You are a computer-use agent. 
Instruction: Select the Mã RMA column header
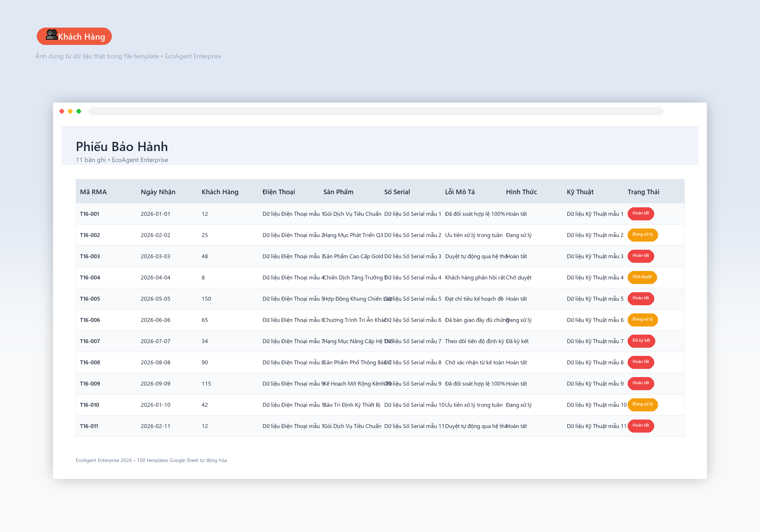click(93, 192)
